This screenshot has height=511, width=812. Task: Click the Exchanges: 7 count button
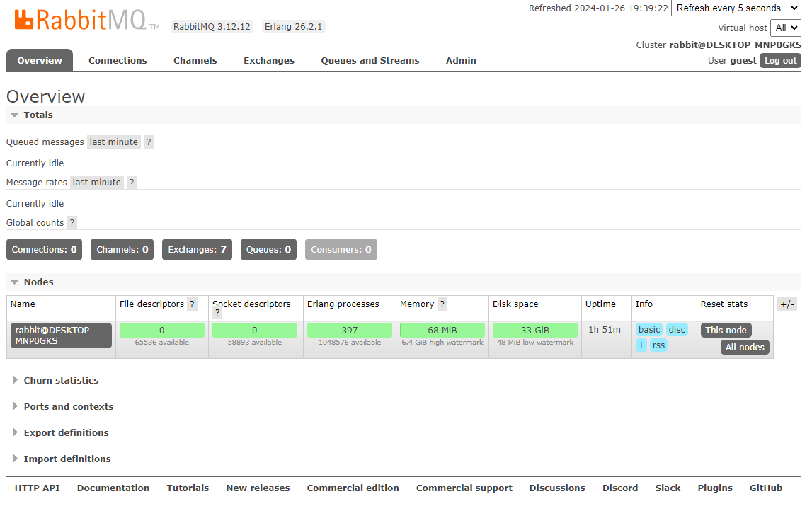point(197,250)
